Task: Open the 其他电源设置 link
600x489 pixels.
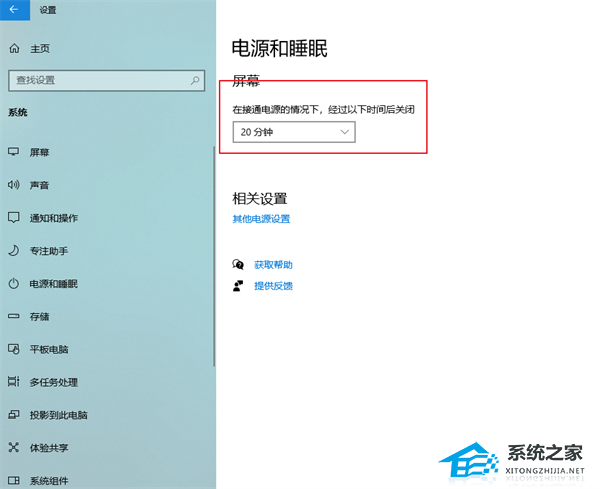Action: coord(261,219)
